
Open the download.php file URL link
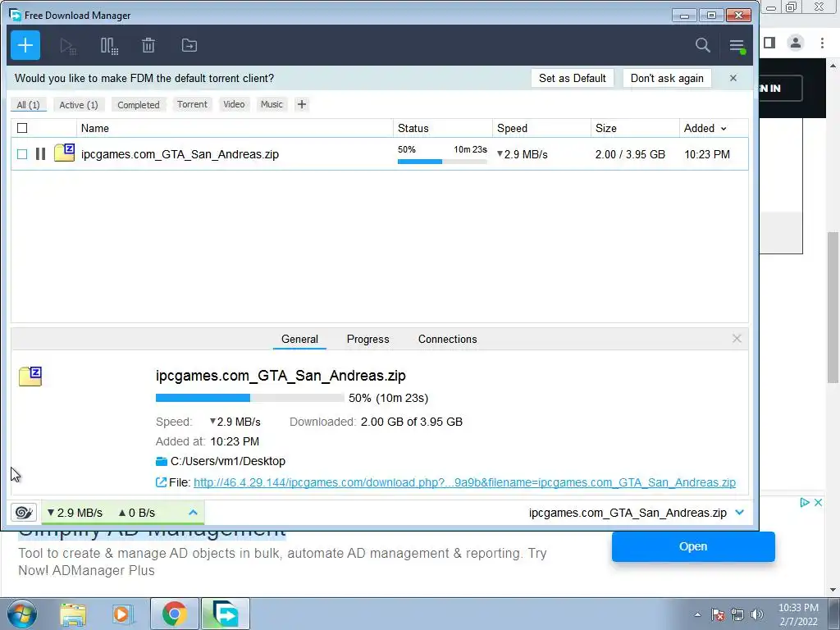[464, 482]
